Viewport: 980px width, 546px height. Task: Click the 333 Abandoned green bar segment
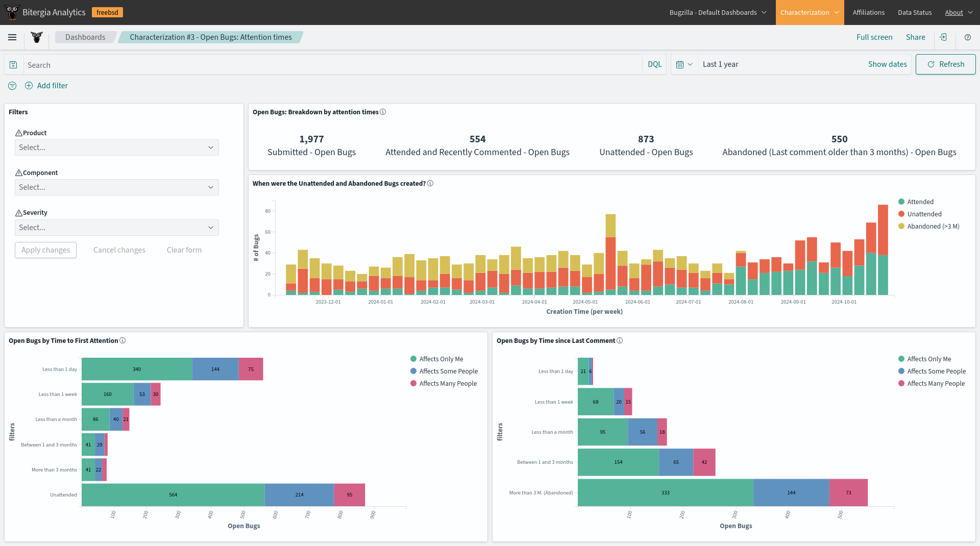[x=666, y=493]
